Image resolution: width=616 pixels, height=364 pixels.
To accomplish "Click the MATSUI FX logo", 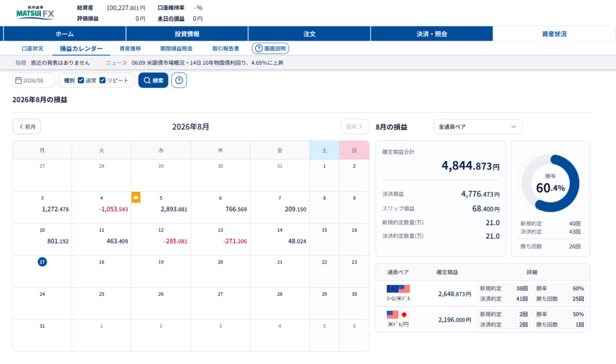I will 35,13.
